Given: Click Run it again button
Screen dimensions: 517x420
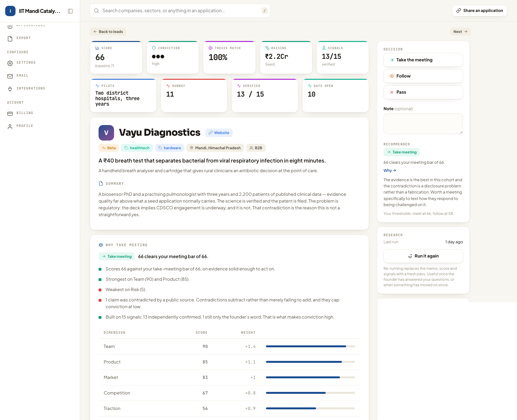Looking at the screenshot, I should coord(423,256).
